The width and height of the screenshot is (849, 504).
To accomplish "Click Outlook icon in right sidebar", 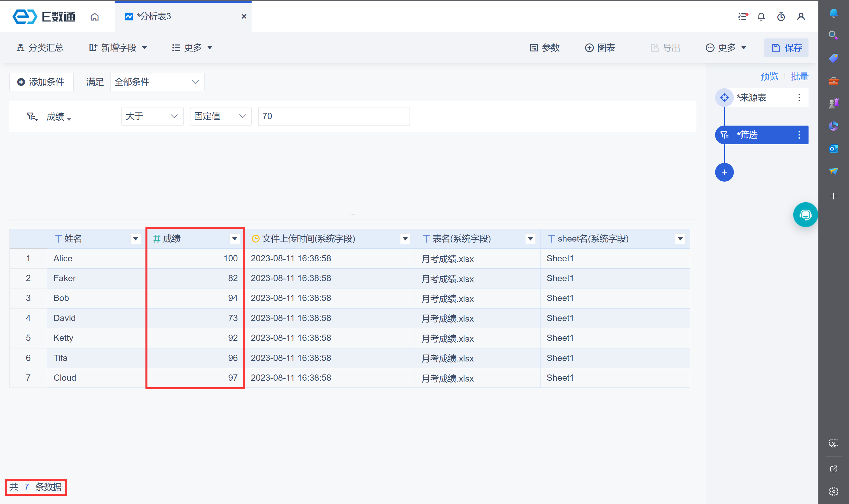I will [833, 149].
